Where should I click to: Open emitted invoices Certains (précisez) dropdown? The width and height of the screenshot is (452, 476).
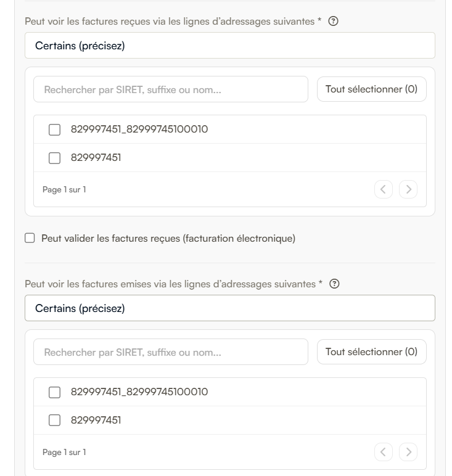(230, 308)
